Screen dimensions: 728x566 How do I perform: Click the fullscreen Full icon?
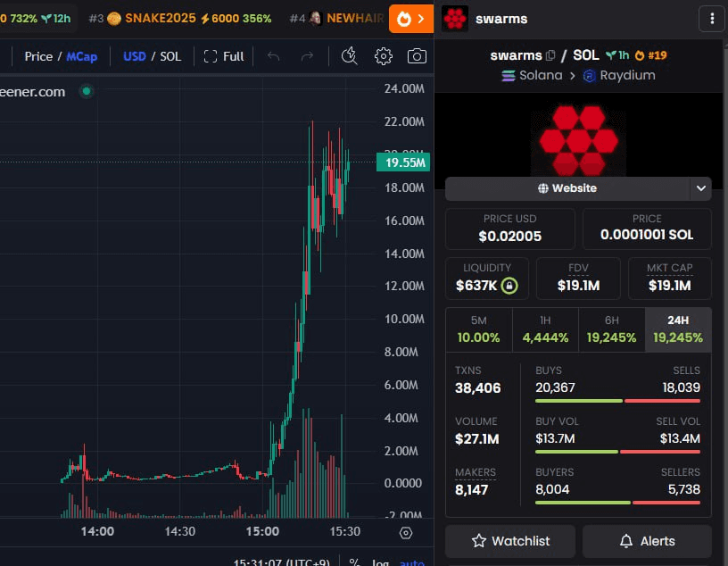(x=223, y=56)
